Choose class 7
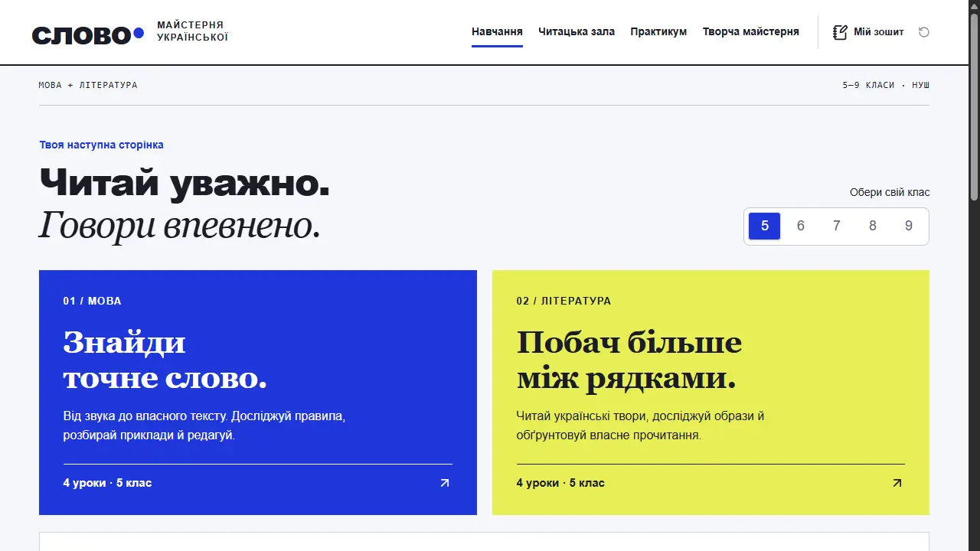The image size is (980, 551). pyautogui.click(x=836, y=226)
